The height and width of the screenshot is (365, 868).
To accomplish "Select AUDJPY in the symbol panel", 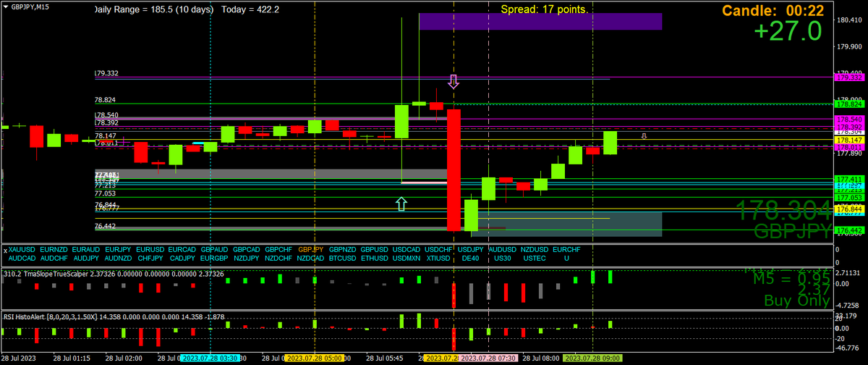I will click(x=87, y=258).
